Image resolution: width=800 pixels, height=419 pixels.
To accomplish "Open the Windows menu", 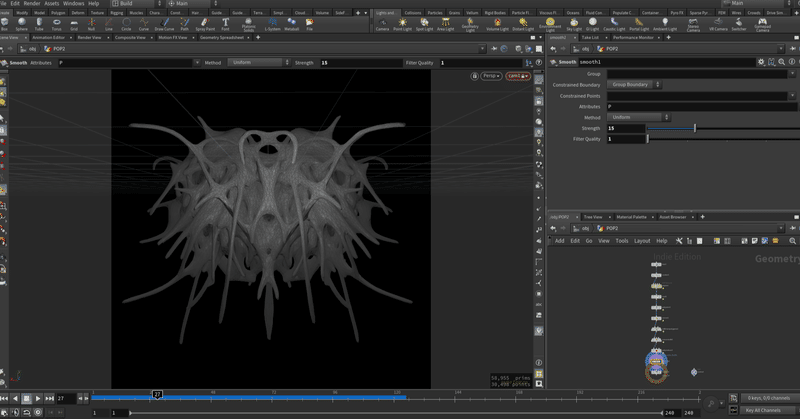I will click(x=73, y=4).
